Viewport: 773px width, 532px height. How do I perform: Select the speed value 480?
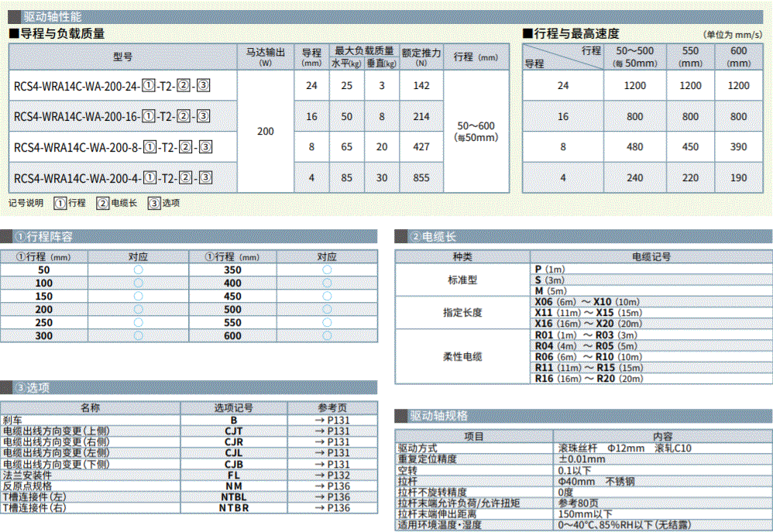click(x=634, y=147)
